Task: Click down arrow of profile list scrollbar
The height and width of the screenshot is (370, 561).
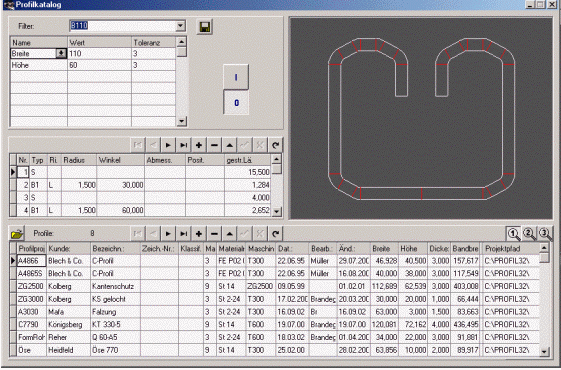Action: click(544, 352)
